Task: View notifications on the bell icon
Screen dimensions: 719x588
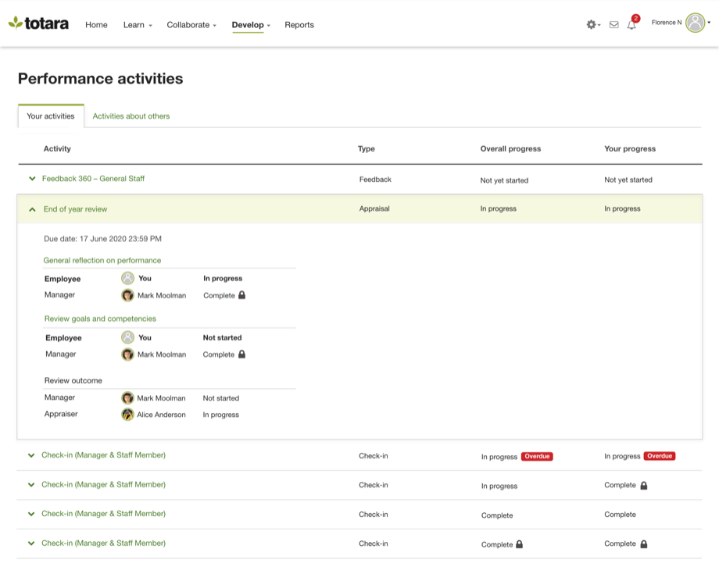Action: click(x=631, y=26)
